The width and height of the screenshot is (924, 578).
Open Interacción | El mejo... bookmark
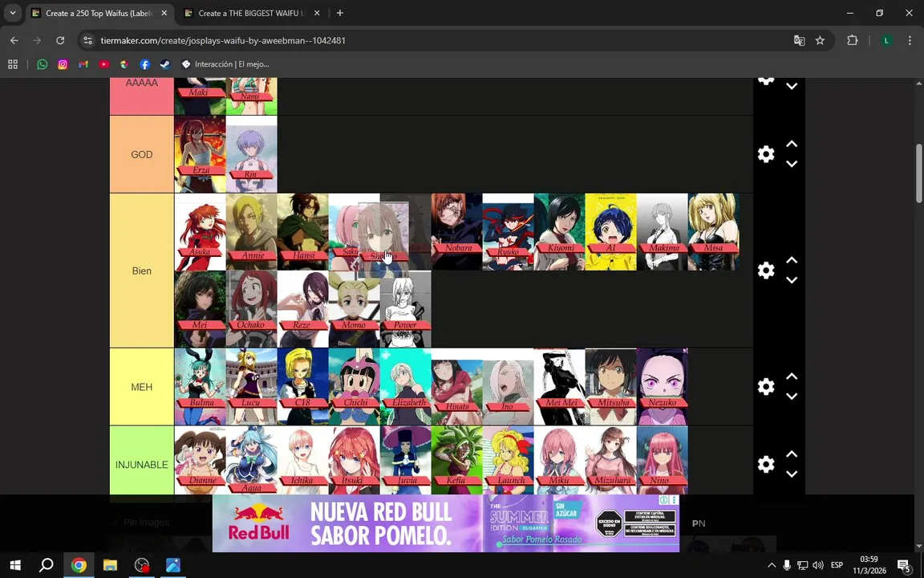click(x=225, y=64)
